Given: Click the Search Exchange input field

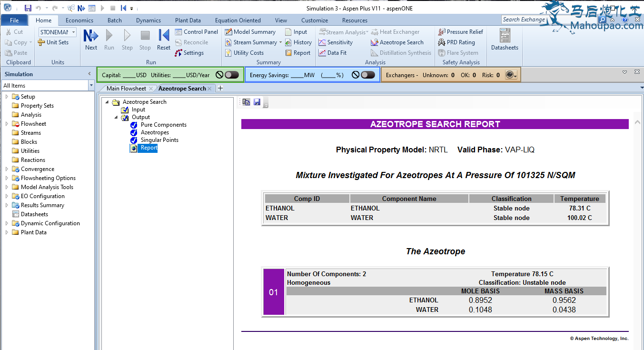Looking at the screenshot, I should click(x=524, y=20).
